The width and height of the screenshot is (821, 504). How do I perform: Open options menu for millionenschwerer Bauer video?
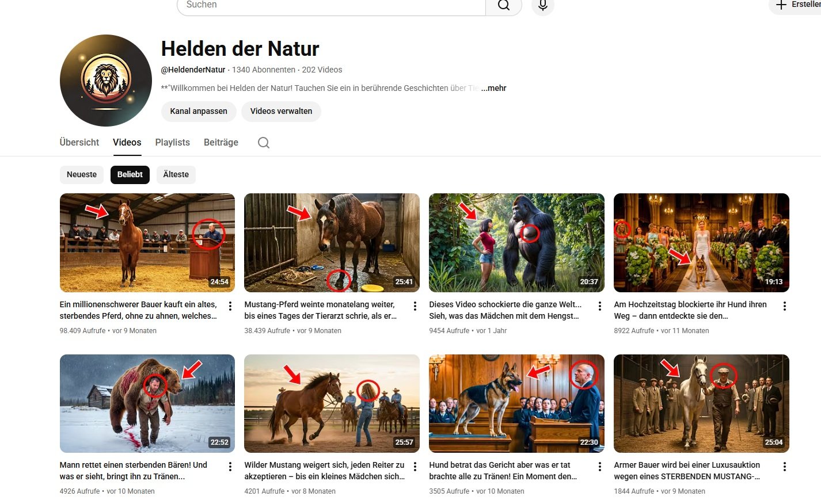click(230, 306)
